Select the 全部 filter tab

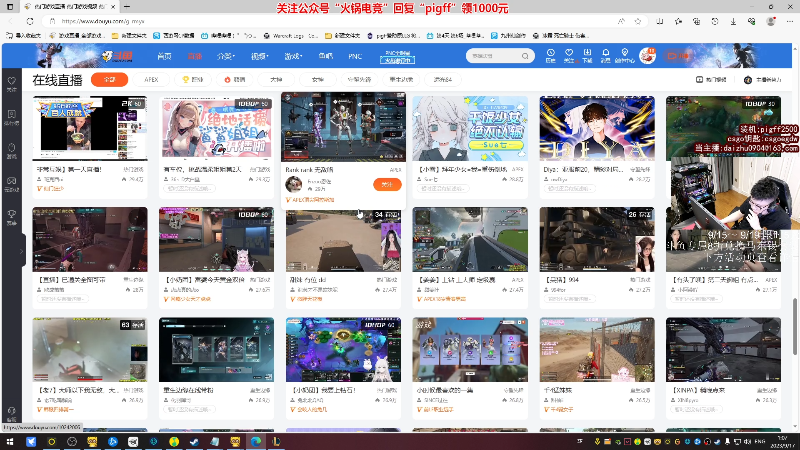109,80
